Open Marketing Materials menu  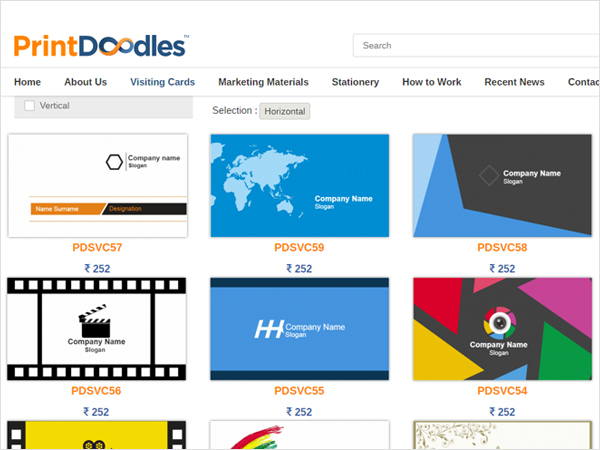coord(263,82)
